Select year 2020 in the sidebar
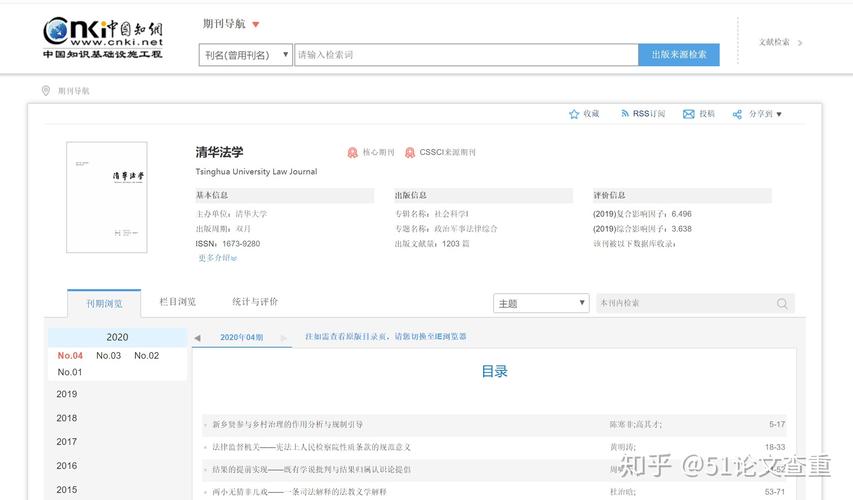This screenshot has width=853, height=500. (x=118, y=337)
